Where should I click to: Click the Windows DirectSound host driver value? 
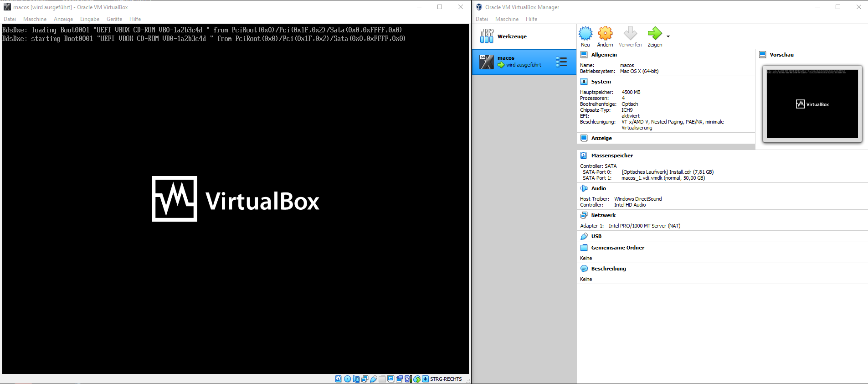pyautogui.click(x=638, y=199)
